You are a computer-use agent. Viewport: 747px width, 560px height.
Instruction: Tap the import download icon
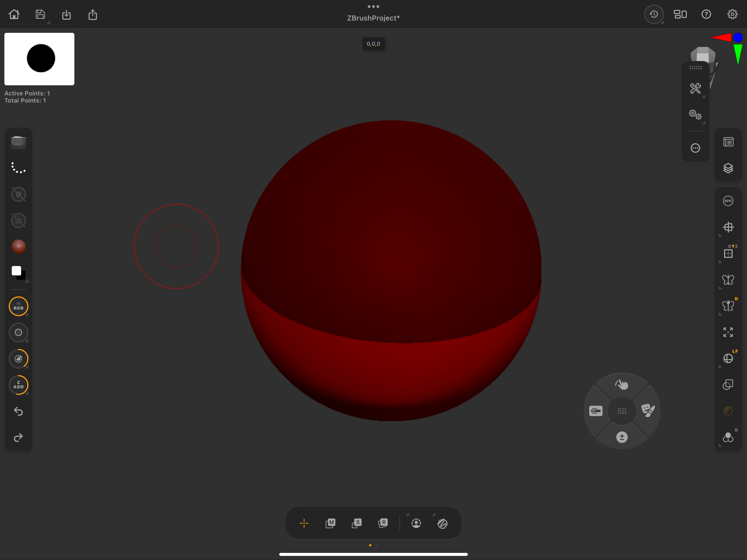66,14
